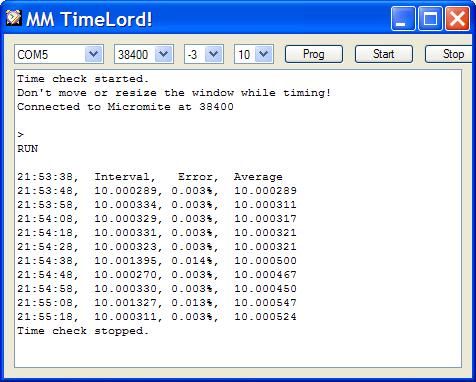
Task: Expand the 10 interval dropdown arrow
Action: click(264, 54)
